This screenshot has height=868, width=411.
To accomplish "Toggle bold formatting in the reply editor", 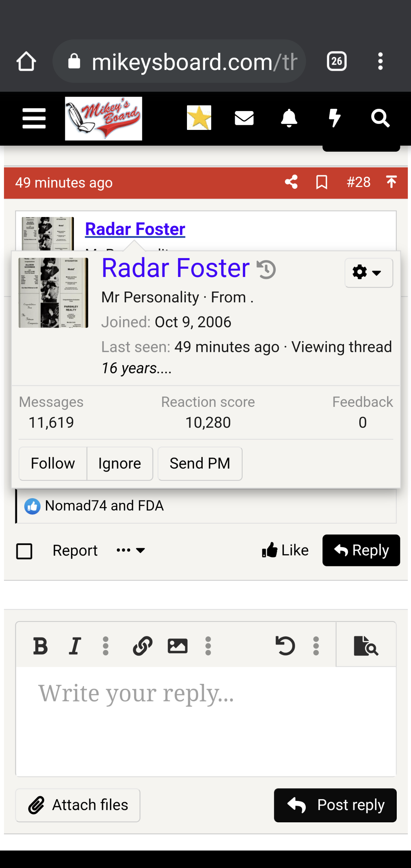I will click(40, 645).
